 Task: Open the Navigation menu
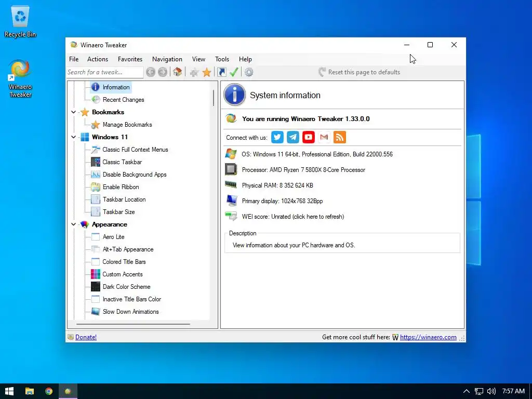tap(167, 59)
